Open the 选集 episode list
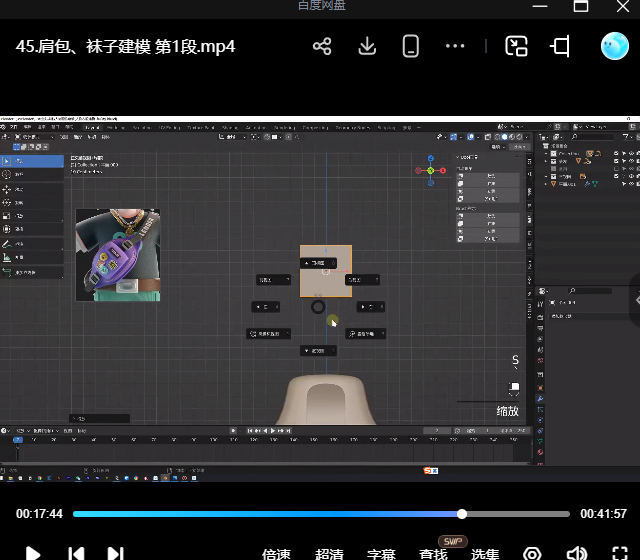 pyautogui.click(x=485, y=553)
